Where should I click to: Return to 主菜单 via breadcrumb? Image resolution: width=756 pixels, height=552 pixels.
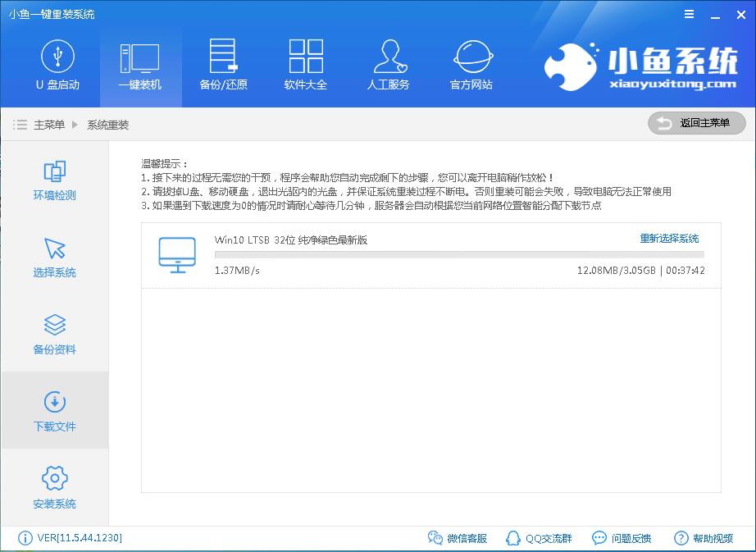pyautogui.click(x=49, y=125)
